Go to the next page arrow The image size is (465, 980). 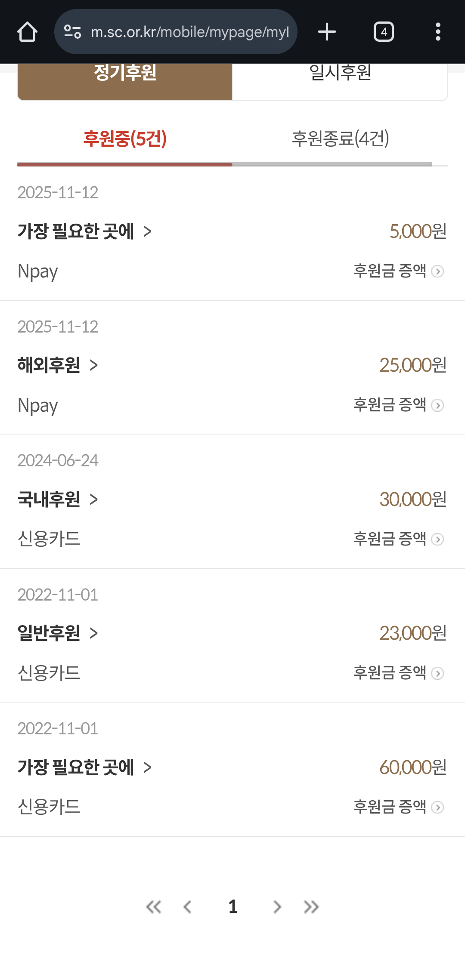click(x=277, y=907)
